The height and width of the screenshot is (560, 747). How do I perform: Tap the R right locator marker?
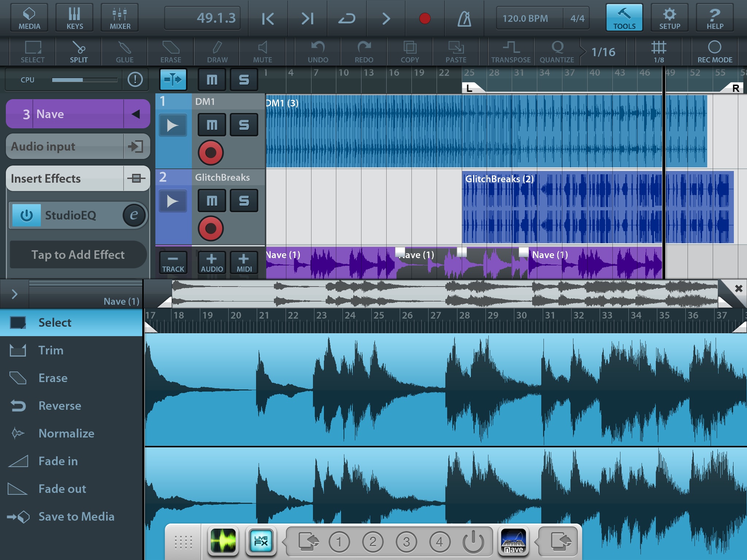click(x=732, y=87)
